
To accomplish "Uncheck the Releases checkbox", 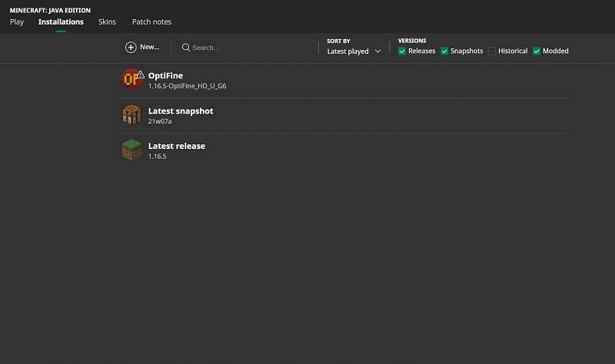I will [401, 51].
